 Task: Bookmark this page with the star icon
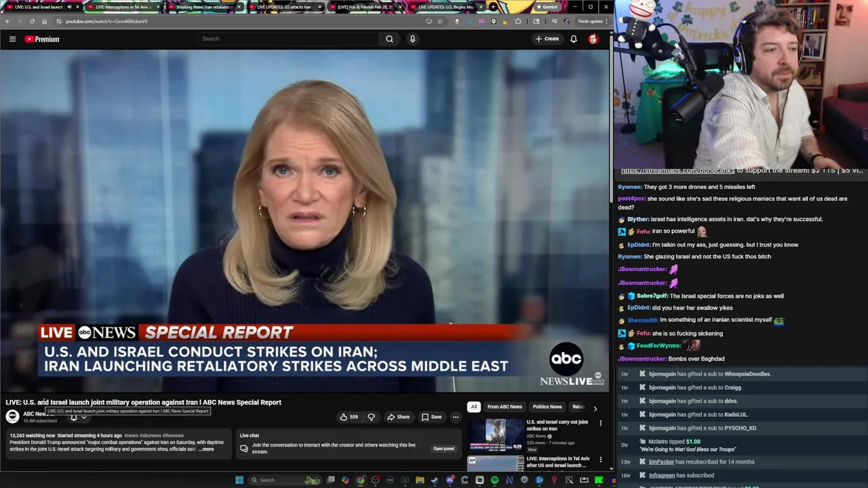(x=440, y=21)
